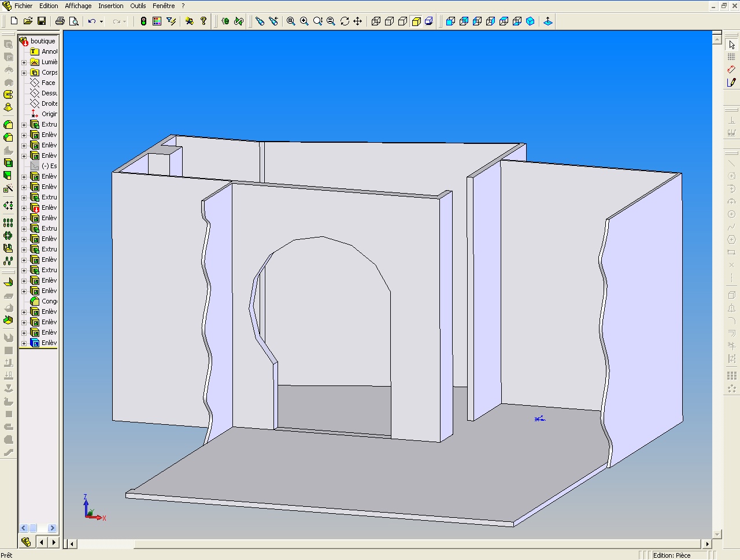The width and height of the screenshot is (740, 560).
Task: Open the Fenêtre menu
Action: [x=164, y=6]
